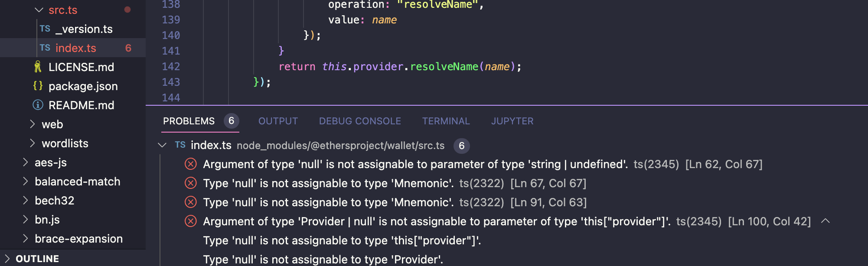Open the 'string | undefined' argument error
Viewport: 868px width, 266px height.
(x=415, y=164)
